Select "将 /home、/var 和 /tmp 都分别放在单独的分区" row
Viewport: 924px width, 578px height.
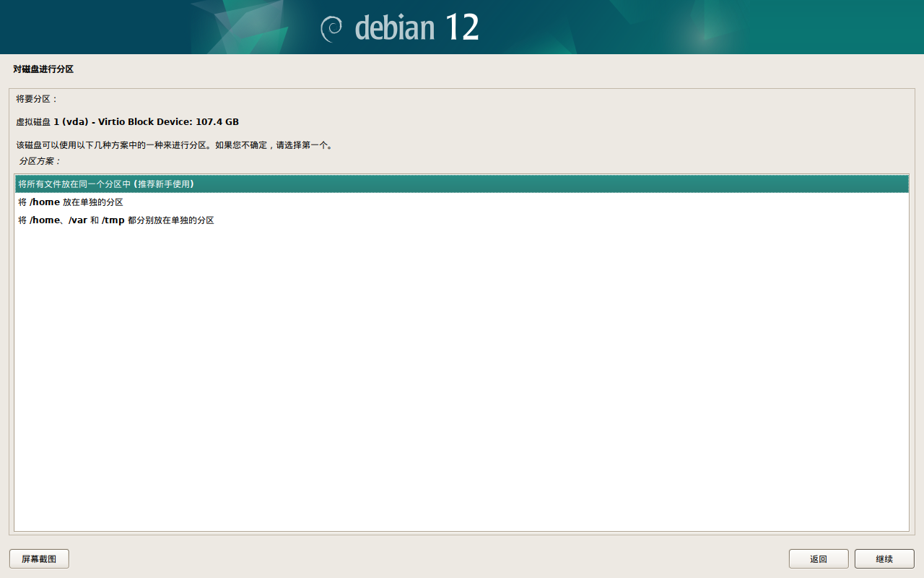pyautogui.click(x=461, y=220)
